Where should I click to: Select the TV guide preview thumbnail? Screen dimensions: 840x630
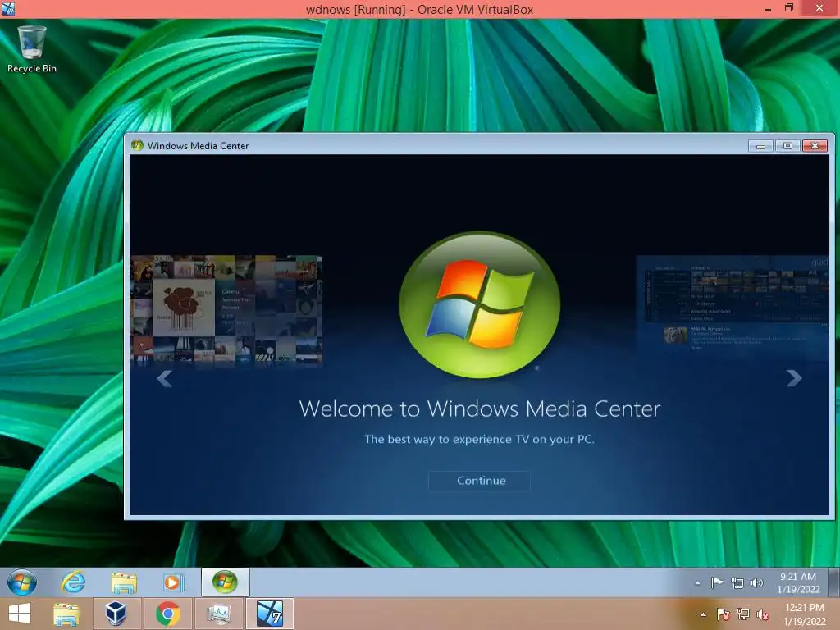click(733, 307)
